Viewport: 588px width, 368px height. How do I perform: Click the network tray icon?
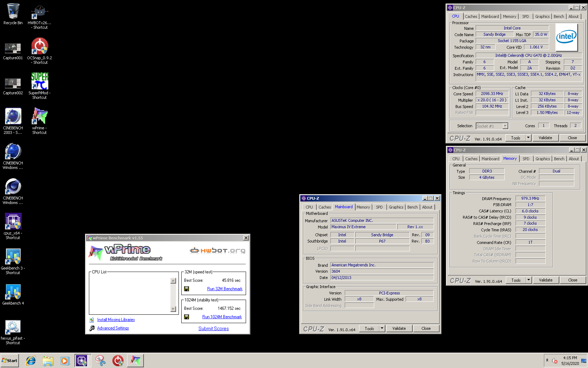(584, 361)
